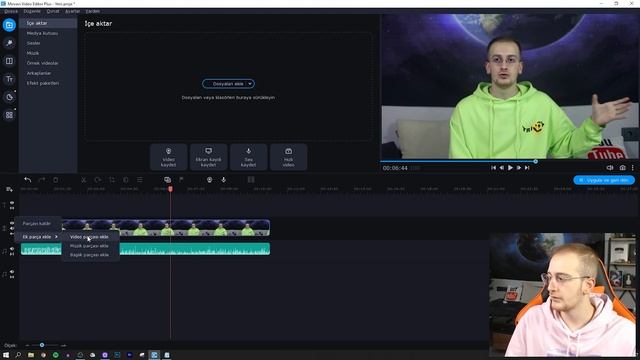The image size is (640, 360).
Task: Open the Transitions sidebar icon
Action: pyautogui.click(x=9, y=61)
